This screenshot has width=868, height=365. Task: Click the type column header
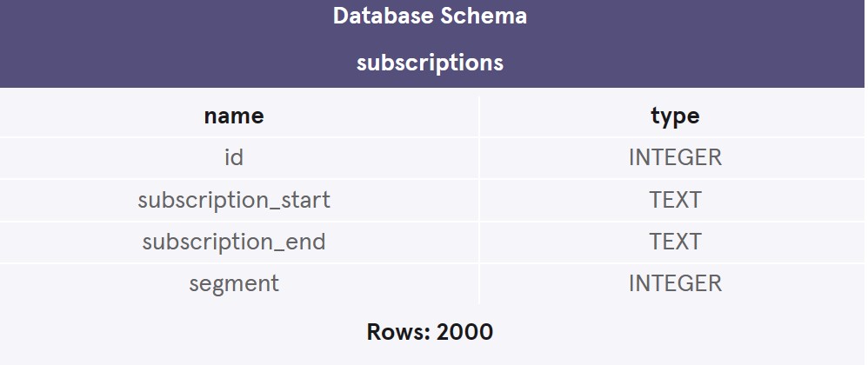675,116
